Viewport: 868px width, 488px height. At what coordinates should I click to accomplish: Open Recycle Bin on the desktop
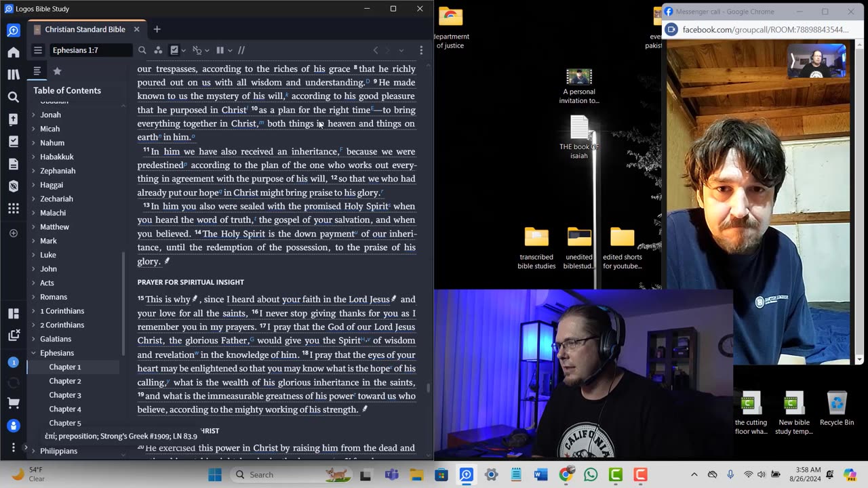coord(837,409)
